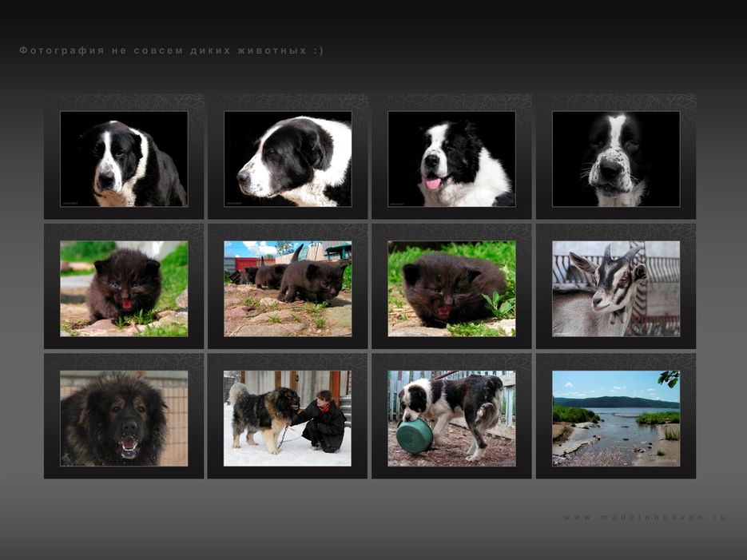This screenshot has height=560, width=747.
Task: Select dog portrait with pink tongue out
Action: coord(451,159)
